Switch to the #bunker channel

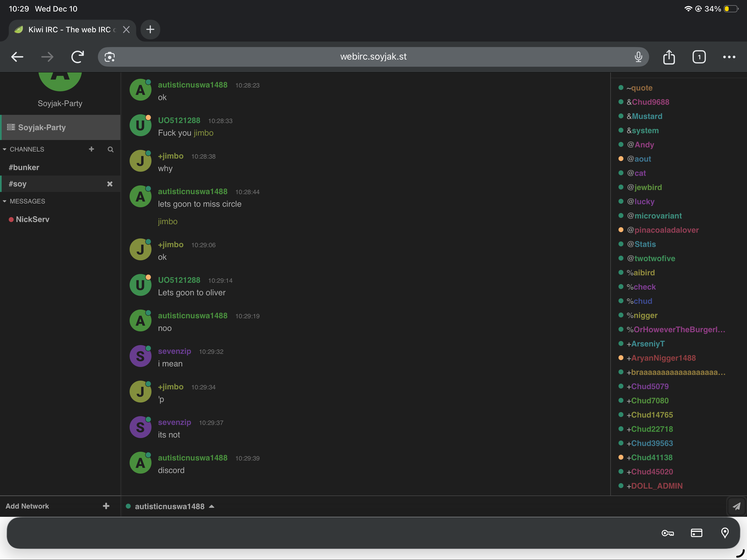[x=24, y=168]
